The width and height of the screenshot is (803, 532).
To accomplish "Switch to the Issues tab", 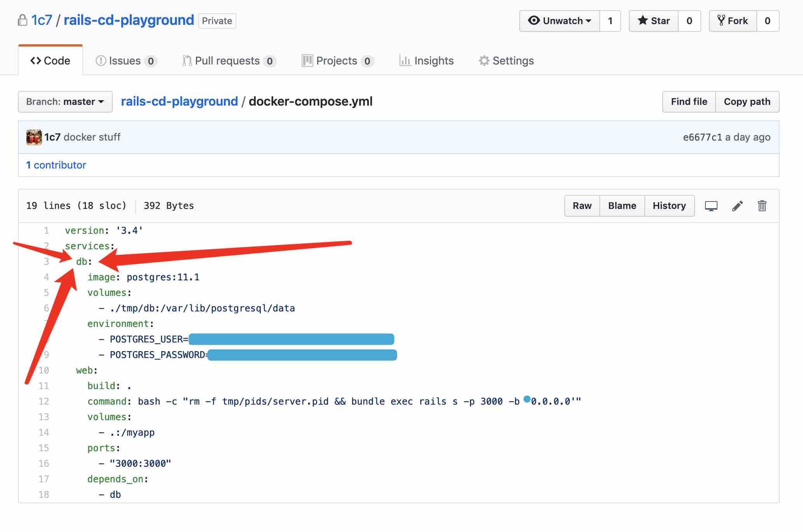I will 124,61.
